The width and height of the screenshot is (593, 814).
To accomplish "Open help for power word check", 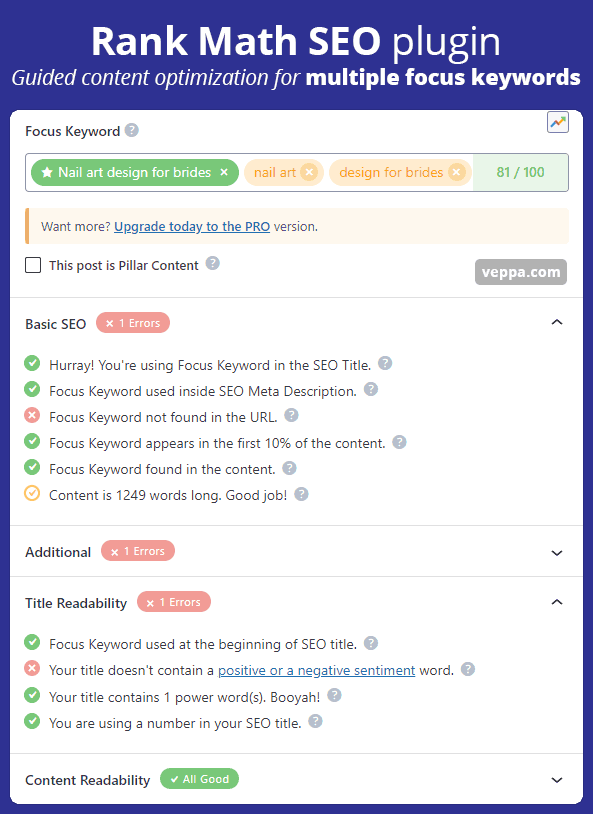I will tap(334, 695).
